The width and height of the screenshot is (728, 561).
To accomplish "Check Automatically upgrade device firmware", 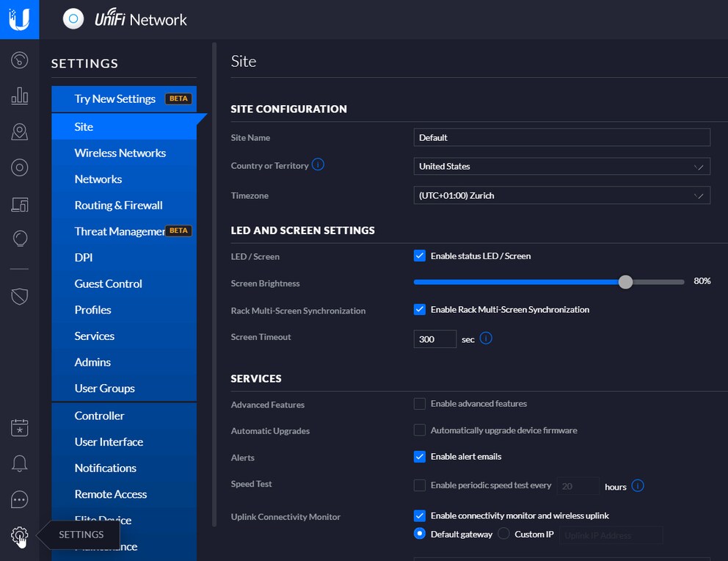I will click(x=420, y=430).
